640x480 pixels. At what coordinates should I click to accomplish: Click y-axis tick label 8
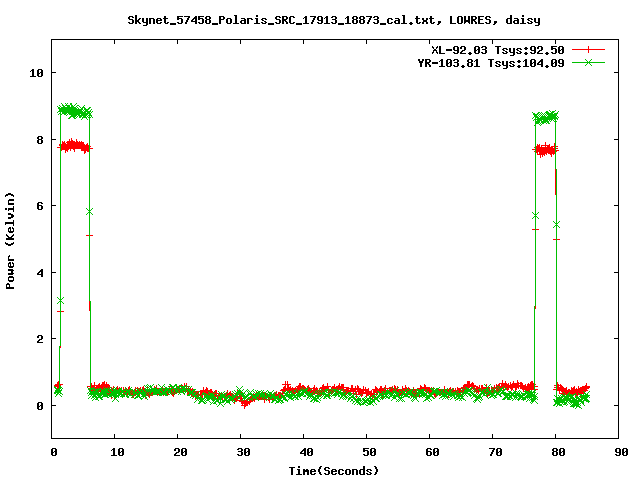pyautogui.click(x=40, y=140)
